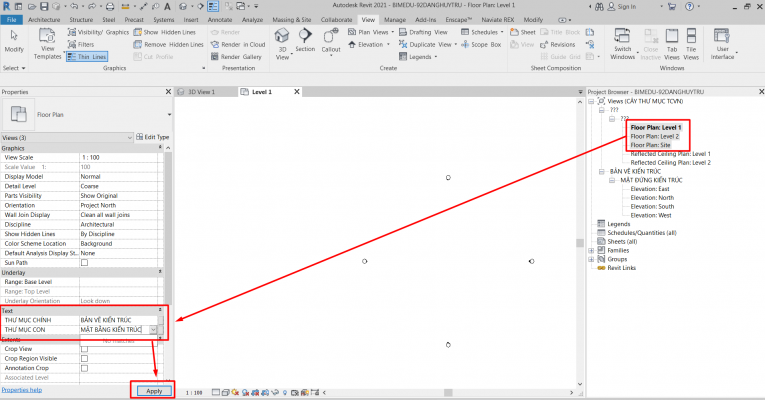765x400 pixels.
Task: Open the THƯ MỤC CON dropdown
Action: [x=154, y=329]
